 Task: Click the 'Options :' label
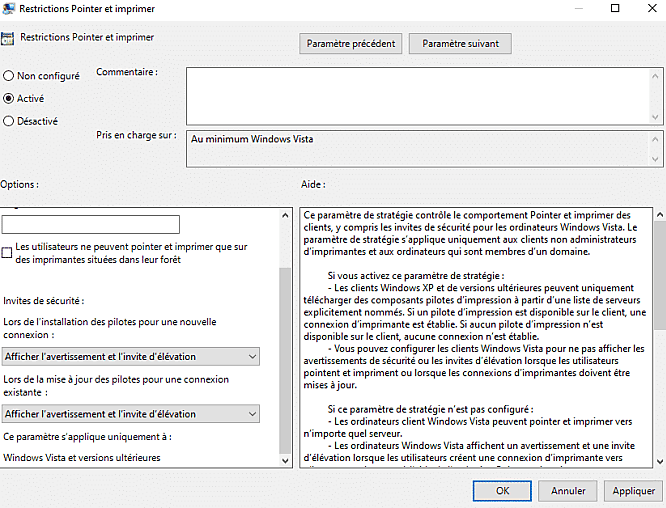pos(20,185)
